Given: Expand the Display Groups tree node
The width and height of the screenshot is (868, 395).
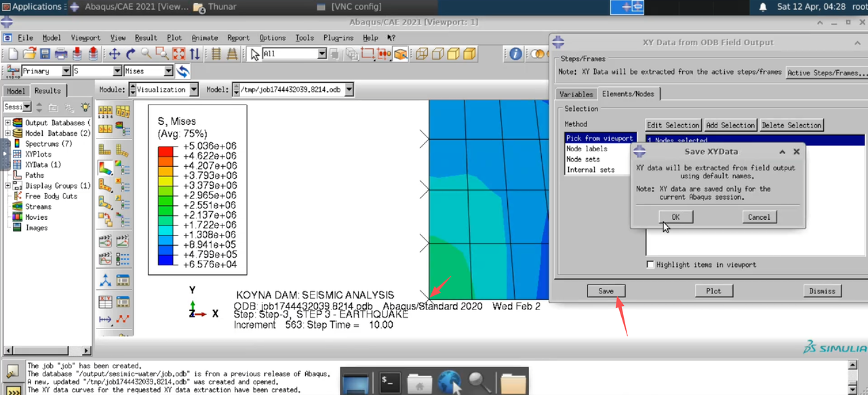Looking at the screenshot, I should tap(8, 186).
